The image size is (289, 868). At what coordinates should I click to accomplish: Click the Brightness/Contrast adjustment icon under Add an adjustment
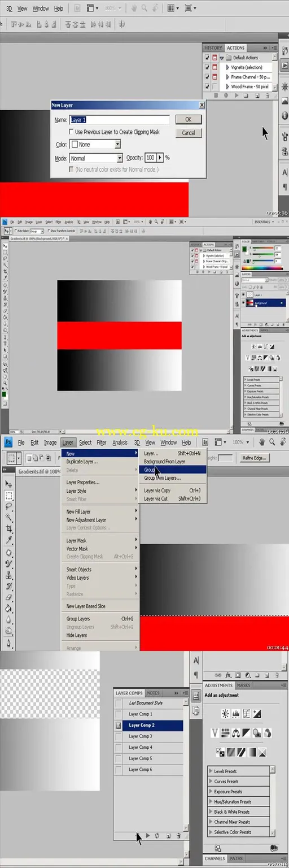tap(225, 714)
